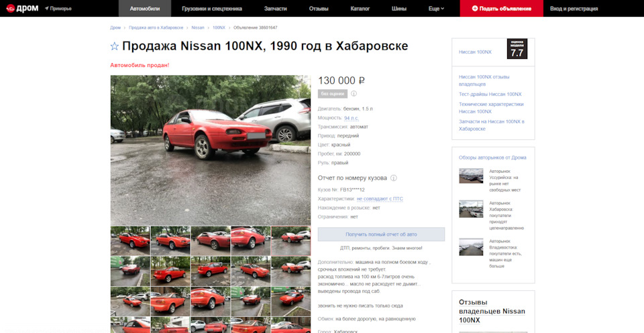This screenshot has height=333, width=644.
Task: Select second thumbnail in third row
Action: tap(170, 302)
